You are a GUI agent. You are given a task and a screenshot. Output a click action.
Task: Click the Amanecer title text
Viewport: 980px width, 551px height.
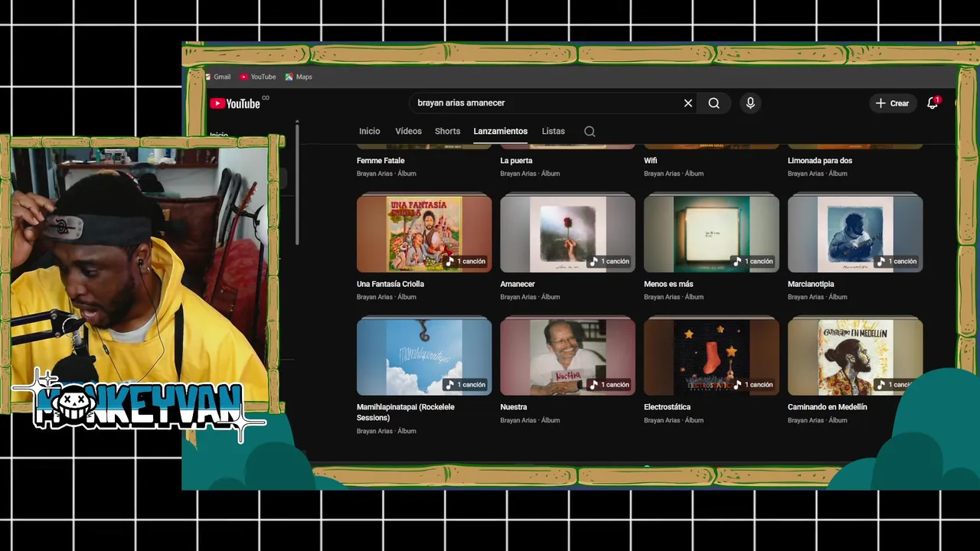point(518,284)
